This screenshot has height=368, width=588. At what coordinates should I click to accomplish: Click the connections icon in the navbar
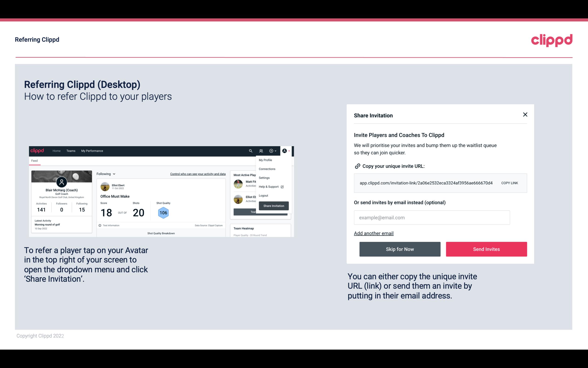261,151
